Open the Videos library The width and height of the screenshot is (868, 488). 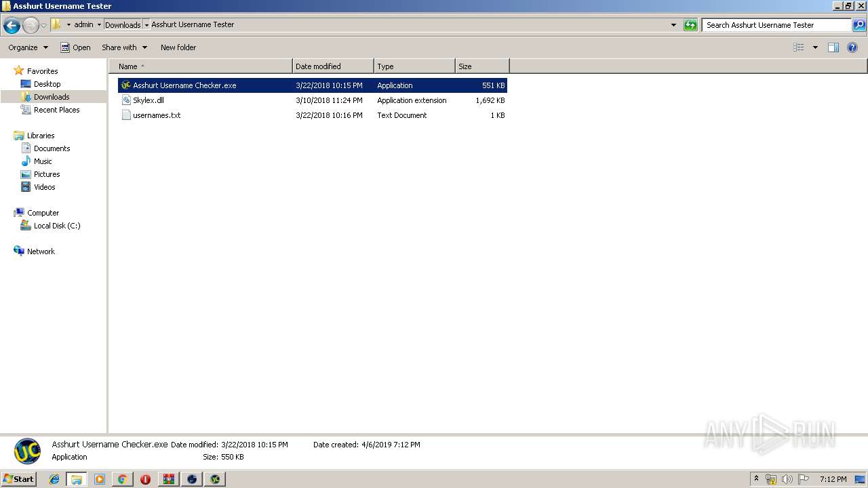tap(44, 187)
